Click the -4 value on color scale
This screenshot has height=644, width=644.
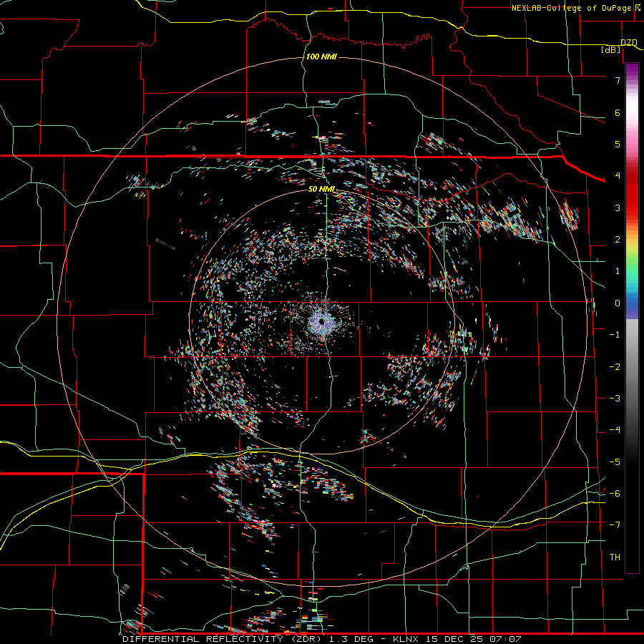(615, 430)
